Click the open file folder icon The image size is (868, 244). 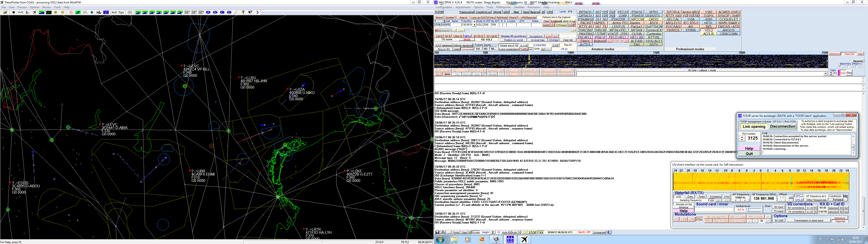5,12
